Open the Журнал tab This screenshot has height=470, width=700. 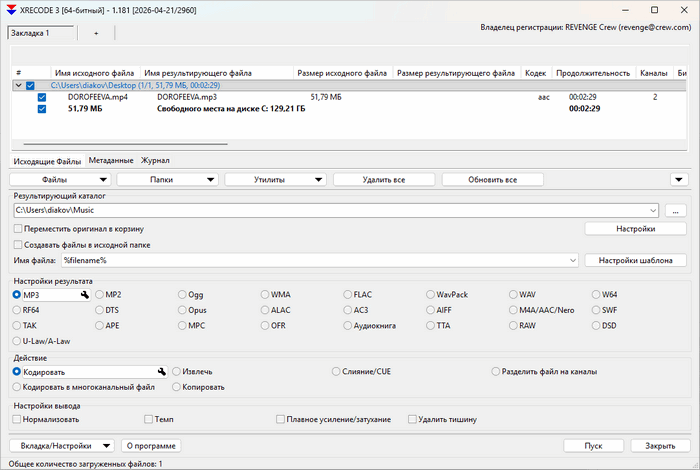[155, 160]
